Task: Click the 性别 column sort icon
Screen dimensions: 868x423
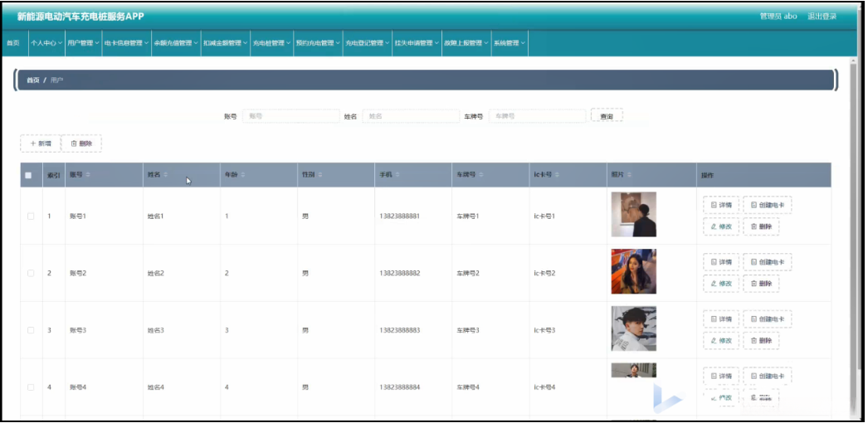Action: click(x=320, y=175)
